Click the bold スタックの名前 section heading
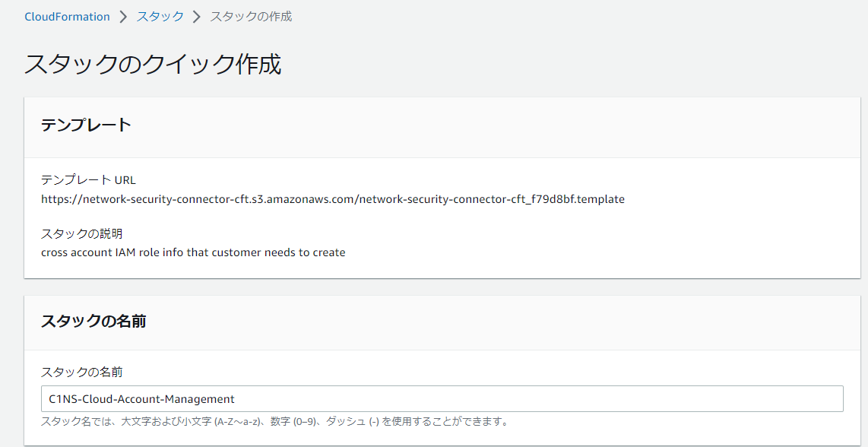The image size is (868, 447). [93, 322]
